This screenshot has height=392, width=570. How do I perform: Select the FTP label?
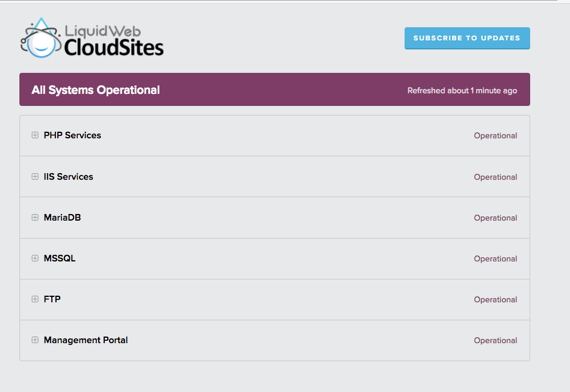click(52, 299)
